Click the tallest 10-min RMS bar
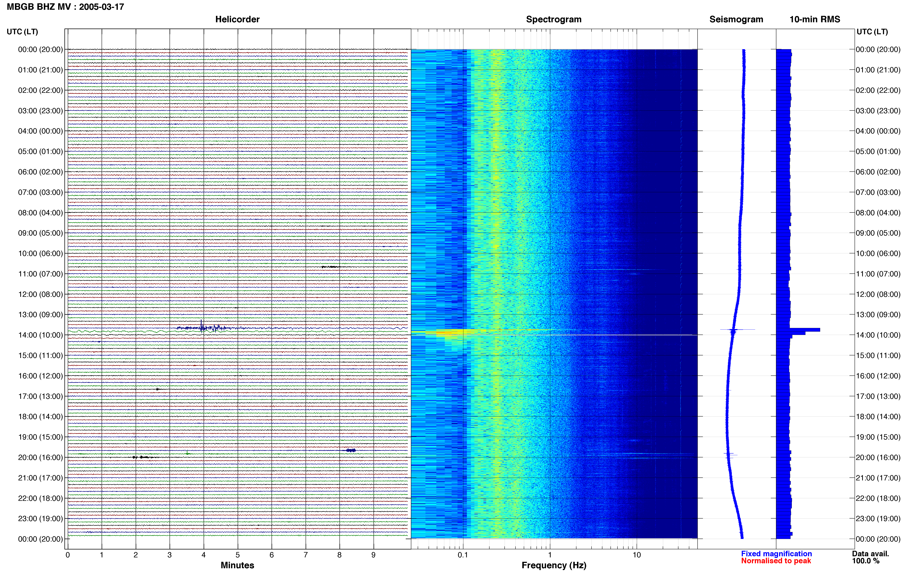 coord(798,330)
